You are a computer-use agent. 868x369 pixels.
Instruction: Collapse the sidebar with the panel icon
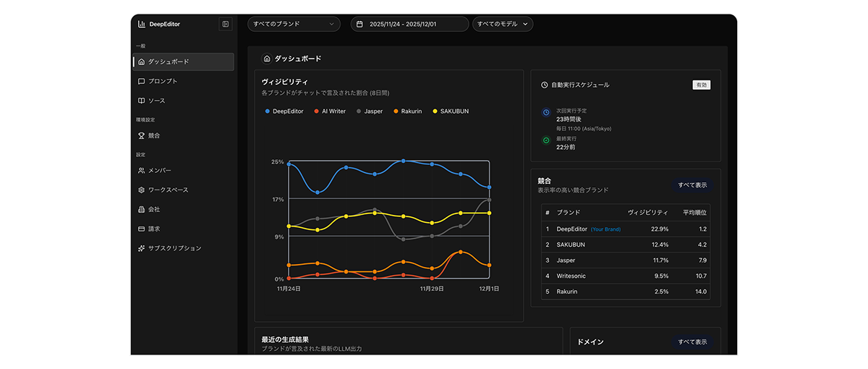(x=226, y=24)
